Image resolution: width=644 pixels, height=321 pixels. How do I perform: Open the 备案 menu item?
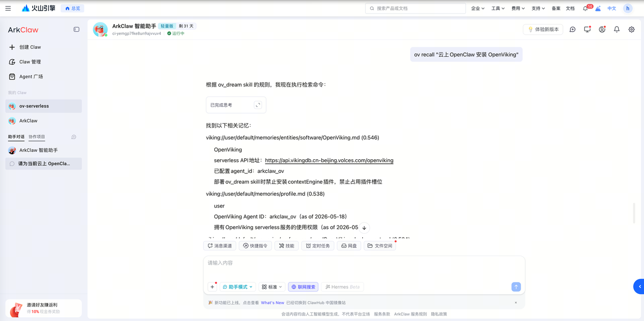pyautogui.click(x=556, y=9)
